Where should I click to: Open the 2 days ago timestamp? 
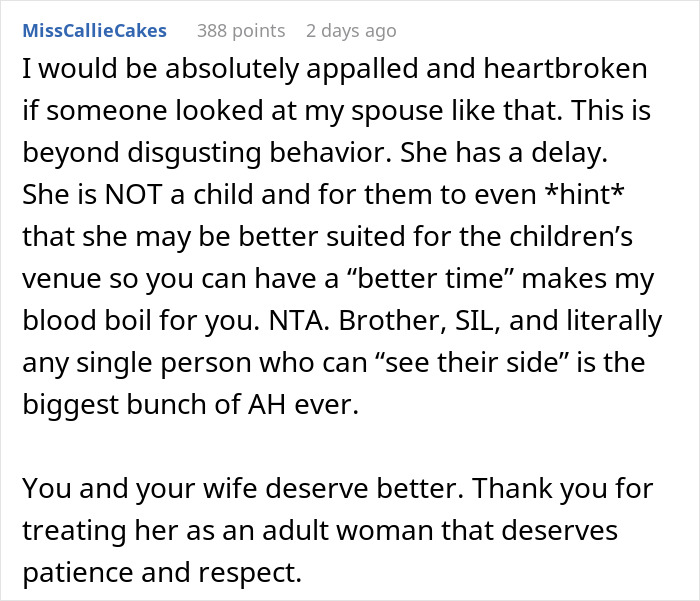pos(351,31)
